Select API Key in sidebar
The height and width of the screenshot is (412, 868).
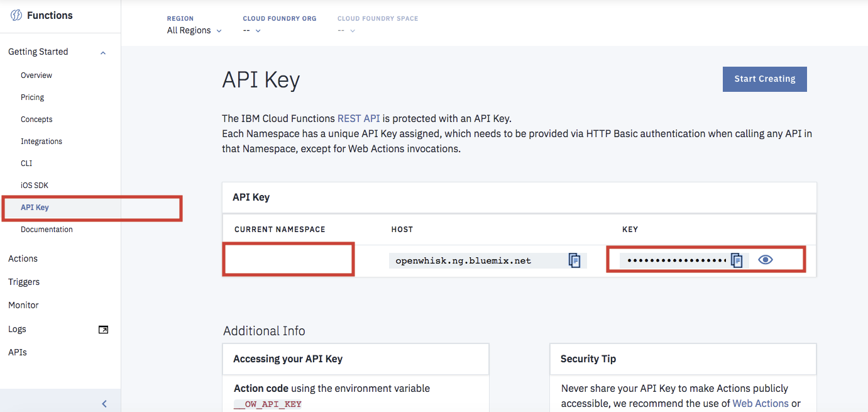tap(35, 208)
